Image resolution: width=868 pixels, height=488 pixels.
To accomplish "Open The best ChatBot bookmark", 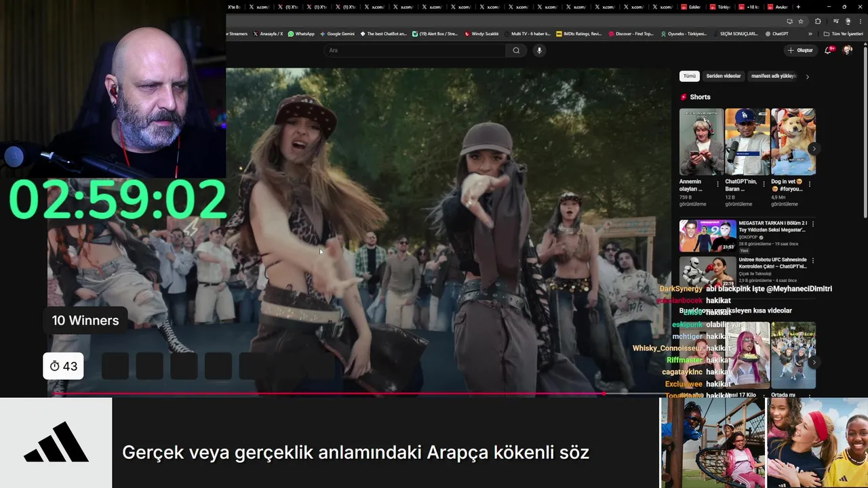I will 383,33.
